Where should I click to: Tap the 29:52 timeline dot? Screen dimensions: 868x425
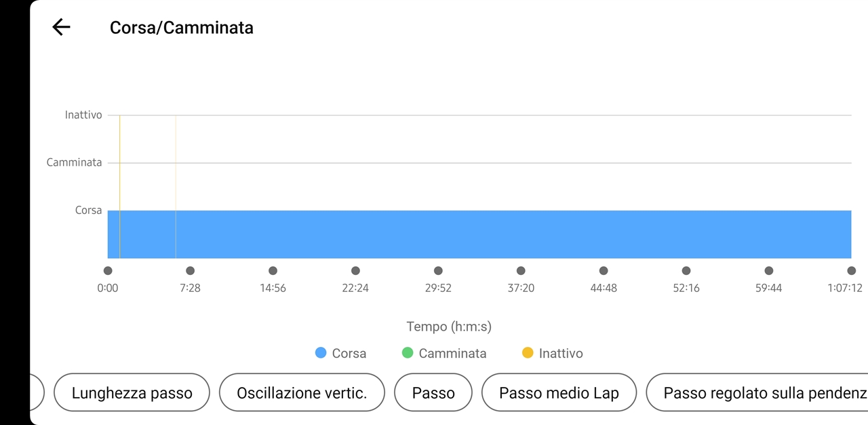point(438,271)
